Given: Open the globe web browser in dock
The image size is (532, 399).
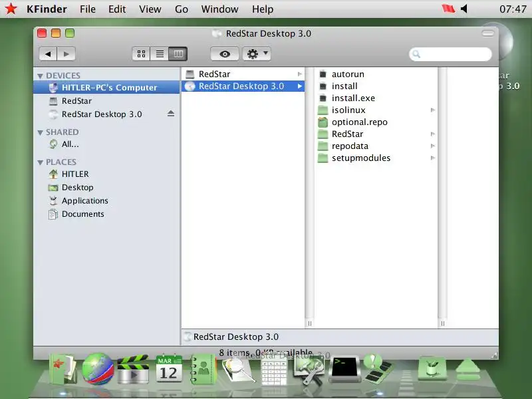Looking at the screenshot, I should (x=98, y=369).
